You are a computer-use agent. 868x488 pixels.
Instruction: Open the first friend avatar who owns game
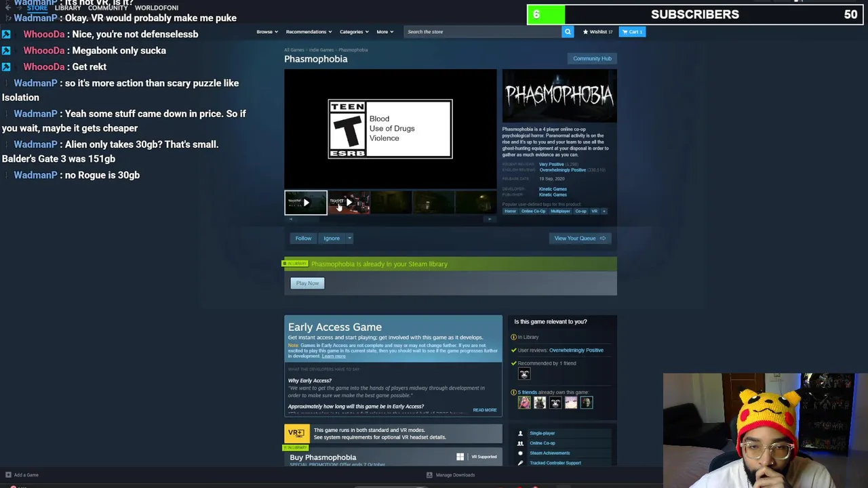pos(524,403)
